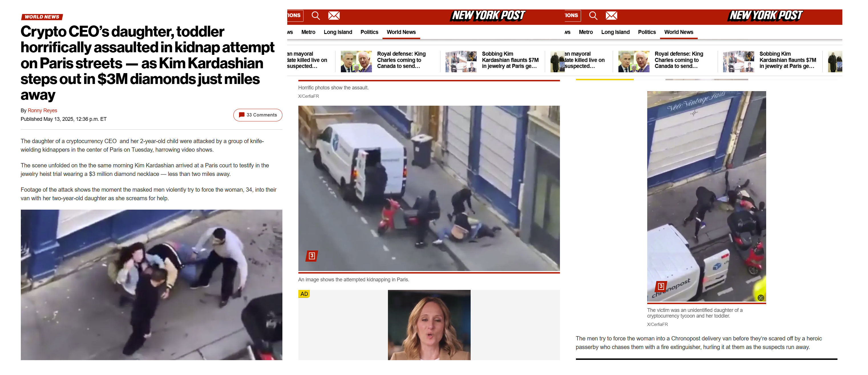
Task: Open 'Royal defense: King Charles' story in middle panel
Action: 402,60
